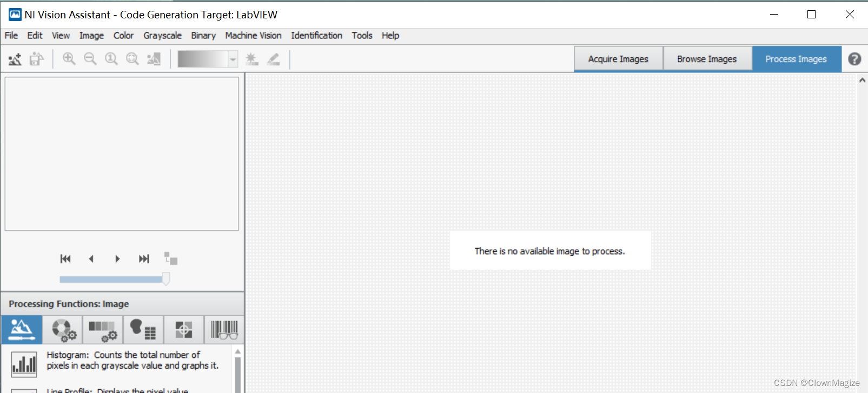Switch to Process Images mode
The image size is (868, 393).
point(796,59)
